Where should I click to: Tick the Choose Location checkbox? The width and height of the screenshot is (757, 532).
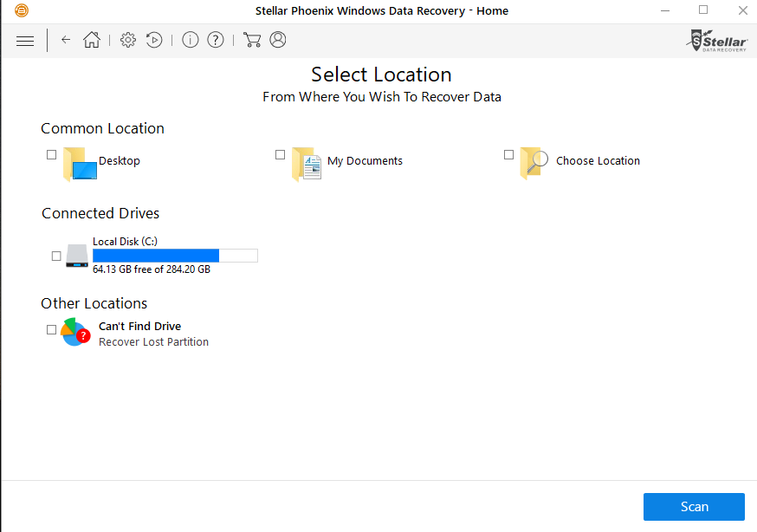coord(509,155)
